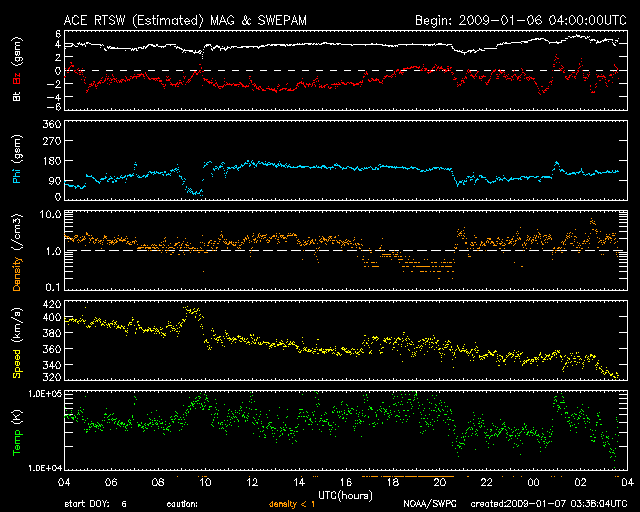Click the 'Density (/cm3)' axis label
640x512 pixels.
(x=17, y=252)
